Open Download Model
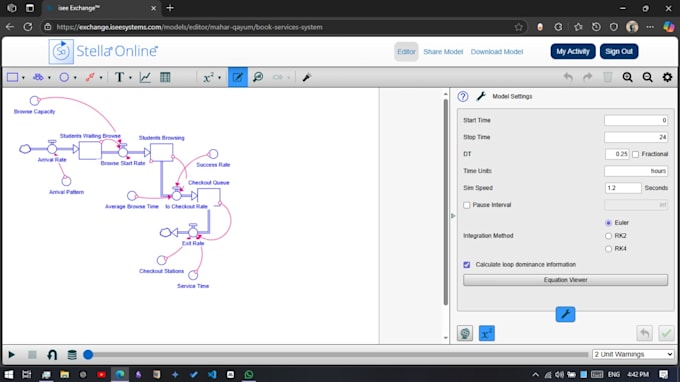680x382 pixels. (497, 52)
